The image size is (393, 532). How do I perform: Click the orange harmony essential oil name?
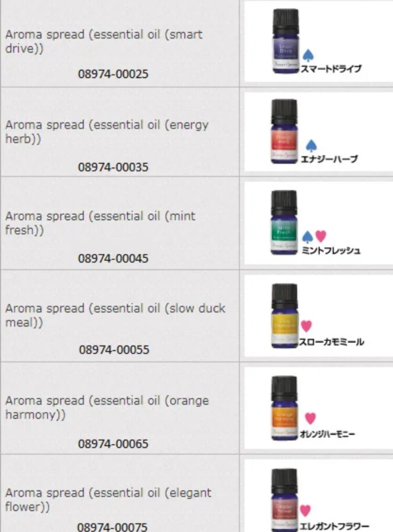coord(106,407)
